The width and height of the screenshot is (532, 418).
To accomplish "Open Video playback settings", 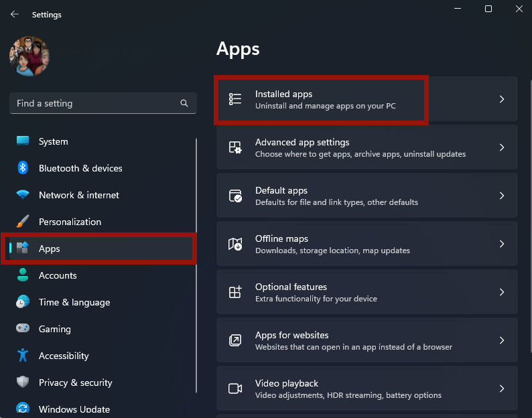I will [367, 388].
